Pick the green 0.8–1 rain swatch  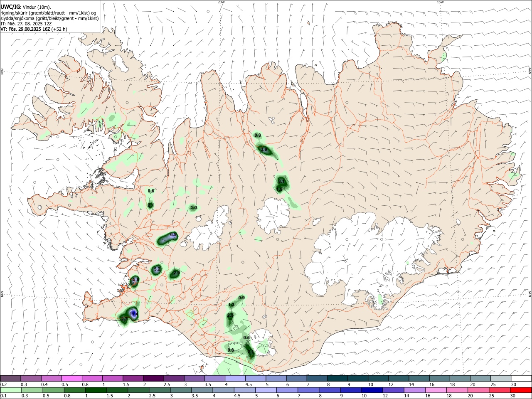[75, 390]
